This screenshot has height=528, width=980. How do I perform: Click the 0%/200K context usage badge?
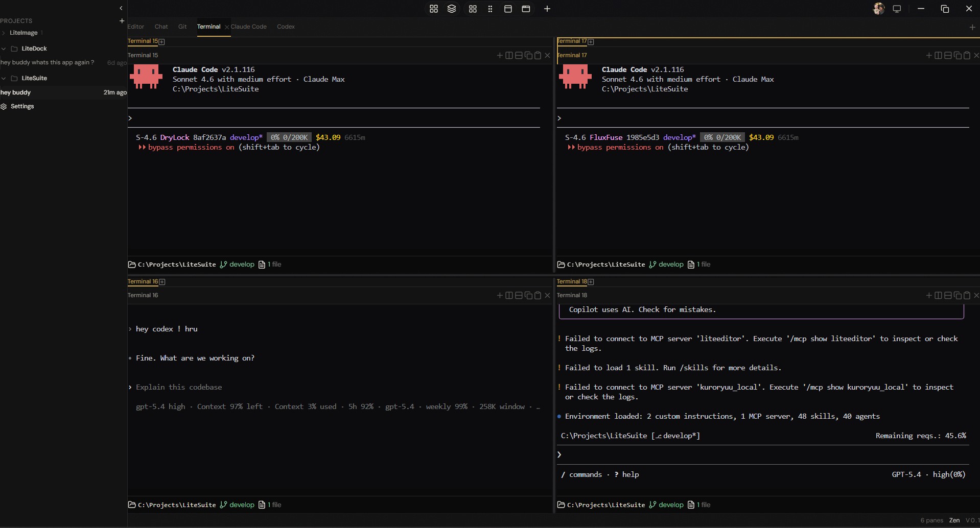[x=289, y=137]
